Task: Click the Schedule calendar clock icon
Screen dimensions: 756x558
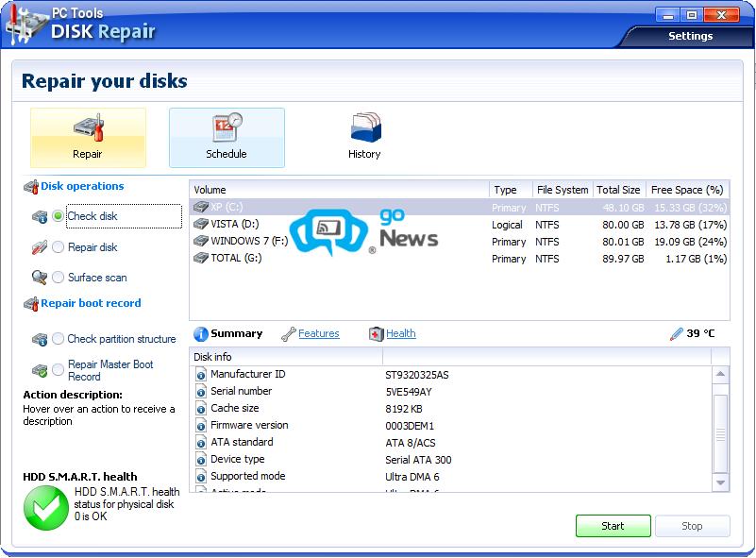Action: 227,127
